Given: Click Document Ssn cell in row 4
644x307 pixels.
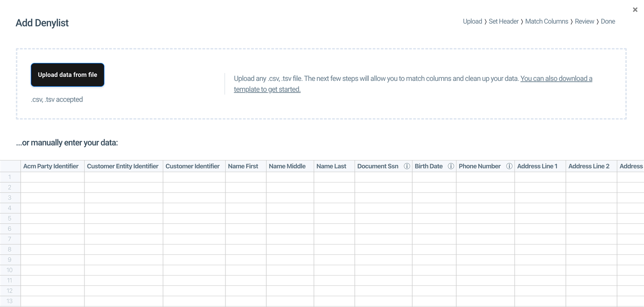Looking at the screenshot, I should coord(384,208).
